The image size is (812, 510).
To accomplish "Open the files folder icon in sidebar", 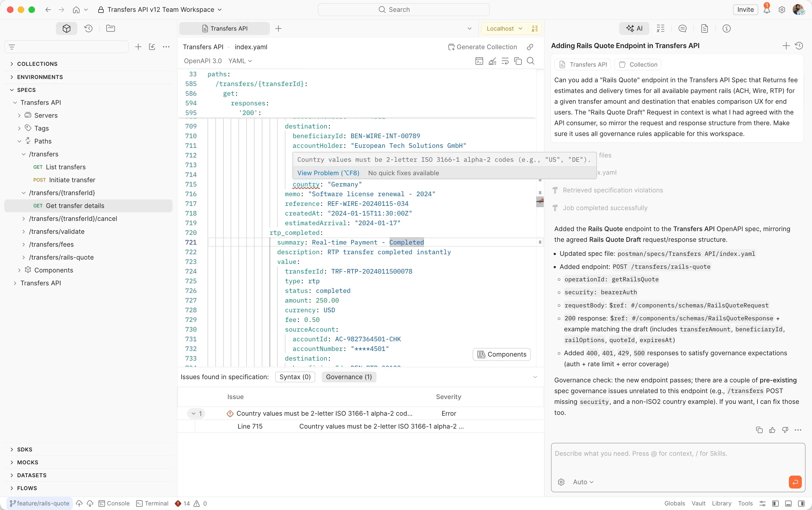I will [111, 29].
